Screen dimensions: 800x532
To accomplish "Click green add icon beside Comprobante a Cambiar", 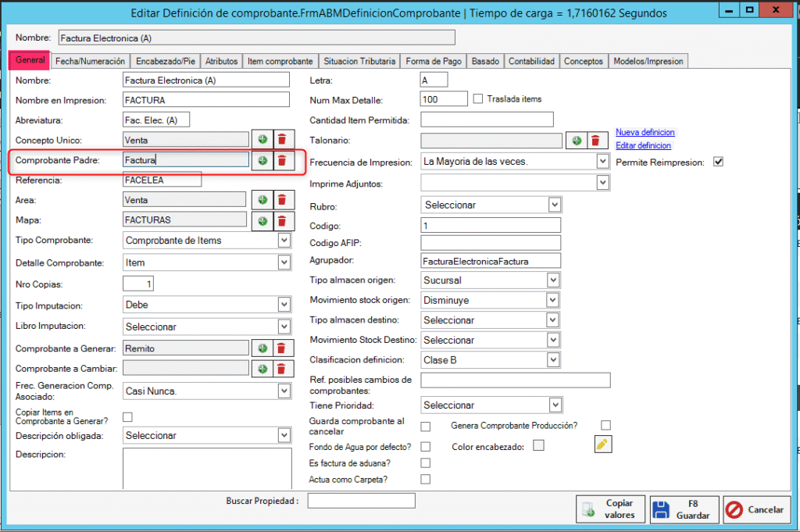I will (x=262, y=368).
